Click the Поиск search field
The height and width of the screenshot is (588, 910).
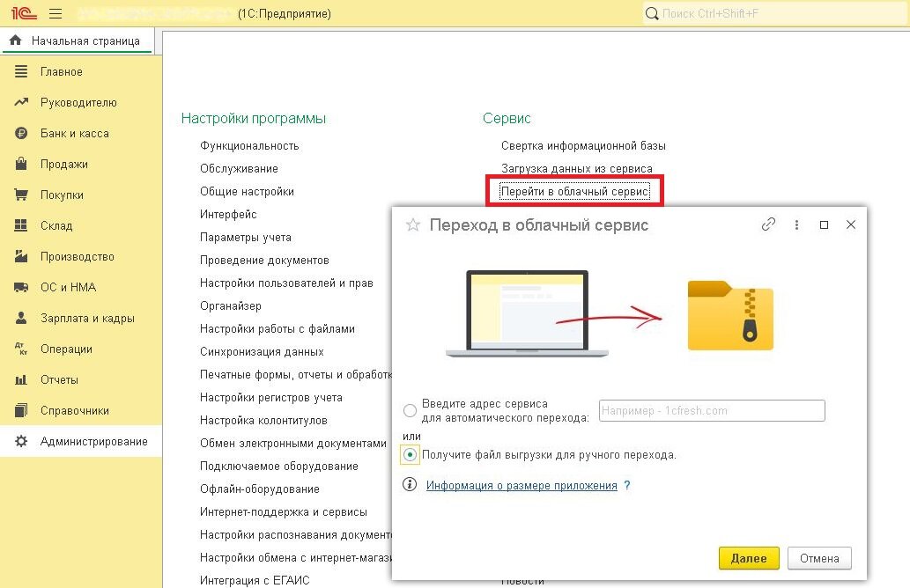[x=774, y=13]
